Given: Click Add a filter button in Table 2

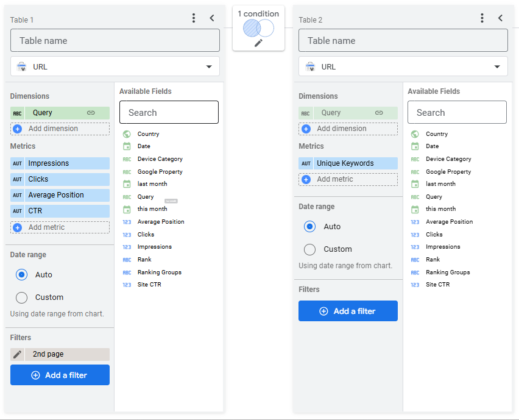Looking at the screenshot, I should click(x=348, y=311).
